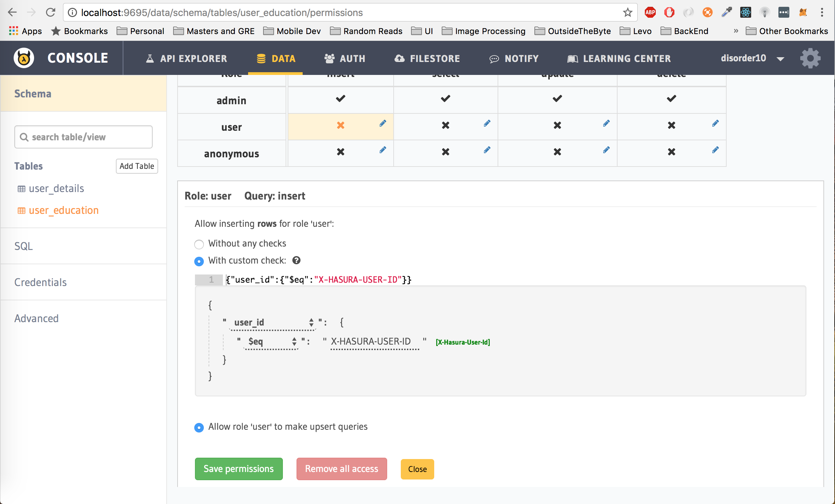The height and width of the screenshot is (504, 835).
Task: Switch to the API Explorer tab
Action: 186,58
